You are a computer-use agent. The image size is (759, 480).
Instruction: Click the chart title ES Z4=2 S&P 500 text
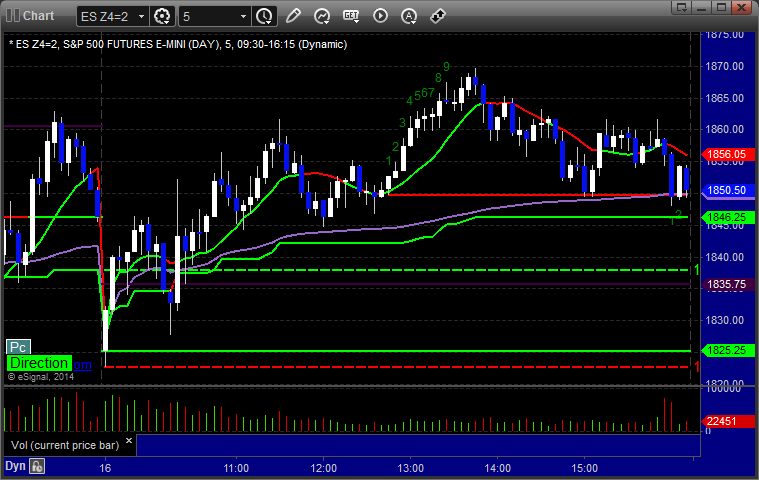178,45
